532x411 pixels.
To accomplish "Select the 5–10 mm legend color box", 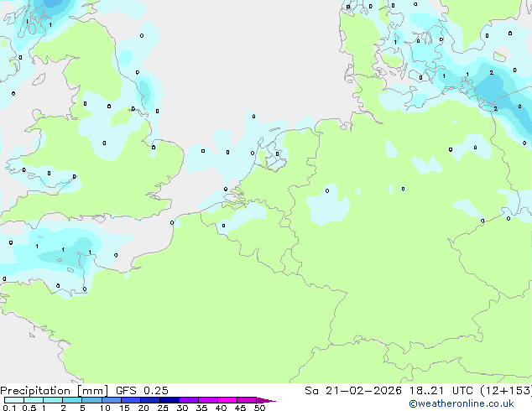I will point(91,400).
